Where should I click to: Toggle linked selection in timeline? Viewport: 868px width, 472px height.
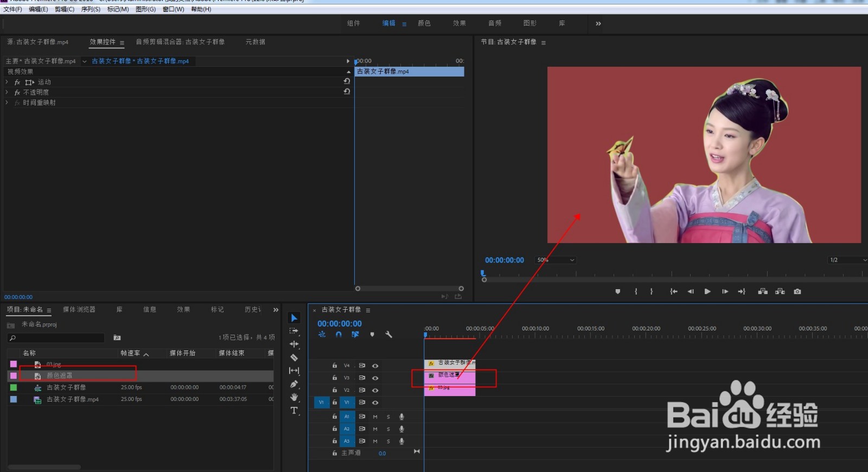click(355, 335)
